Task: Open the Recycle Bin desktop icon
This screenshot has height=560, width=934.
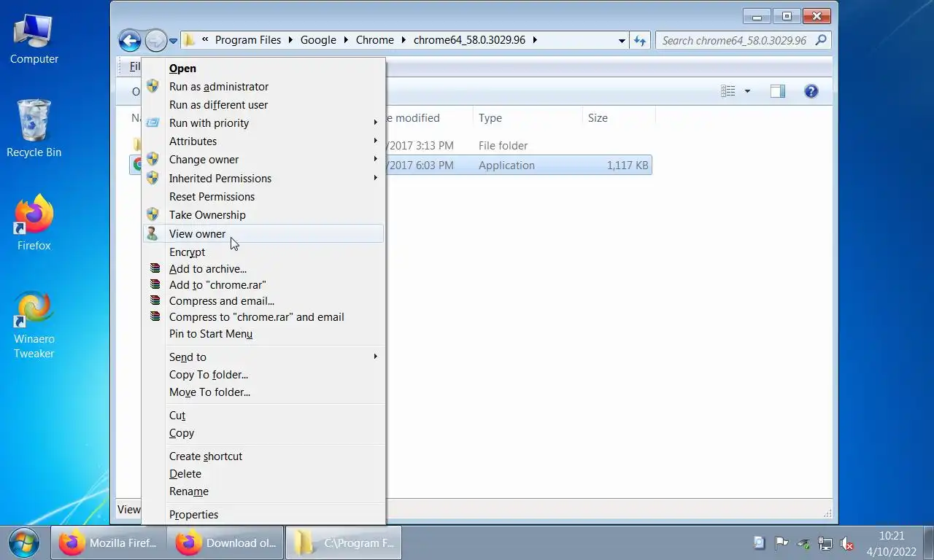Action: [34, 129]
